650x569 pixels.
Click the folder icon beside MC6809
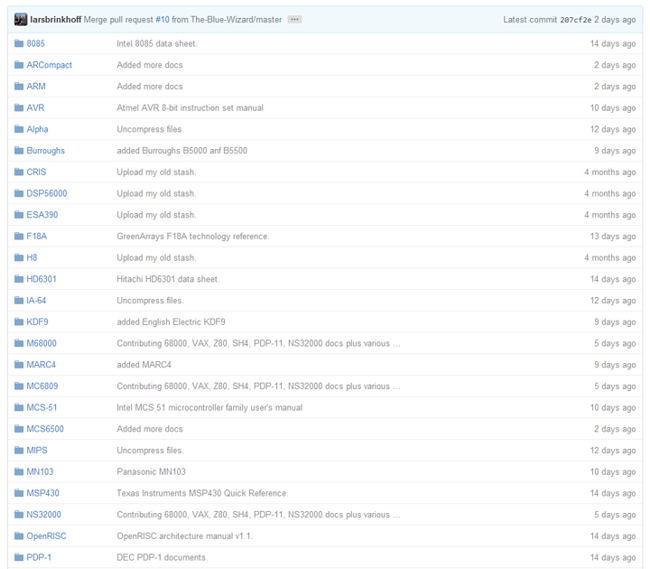tap(19, 386)
